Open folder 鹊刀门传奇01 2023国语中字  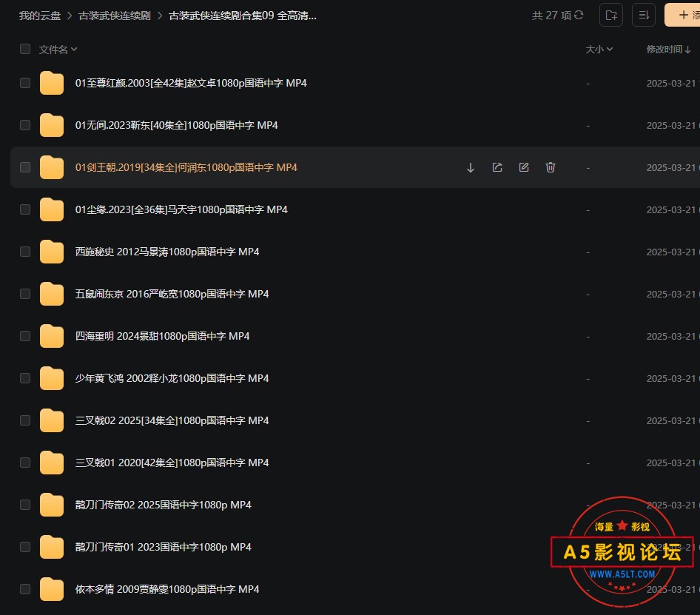click(x=163, y=547)
